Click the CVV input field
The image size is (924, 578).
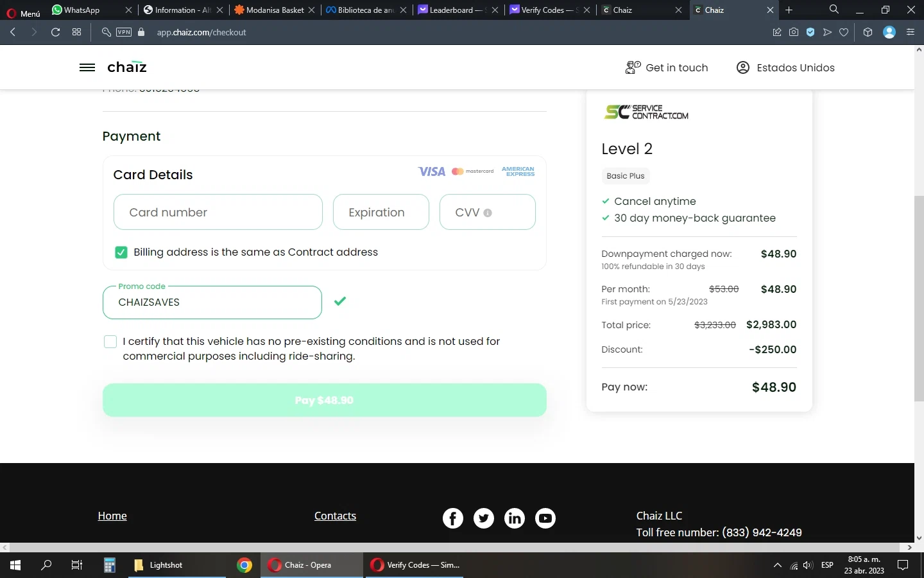(488, 212)
